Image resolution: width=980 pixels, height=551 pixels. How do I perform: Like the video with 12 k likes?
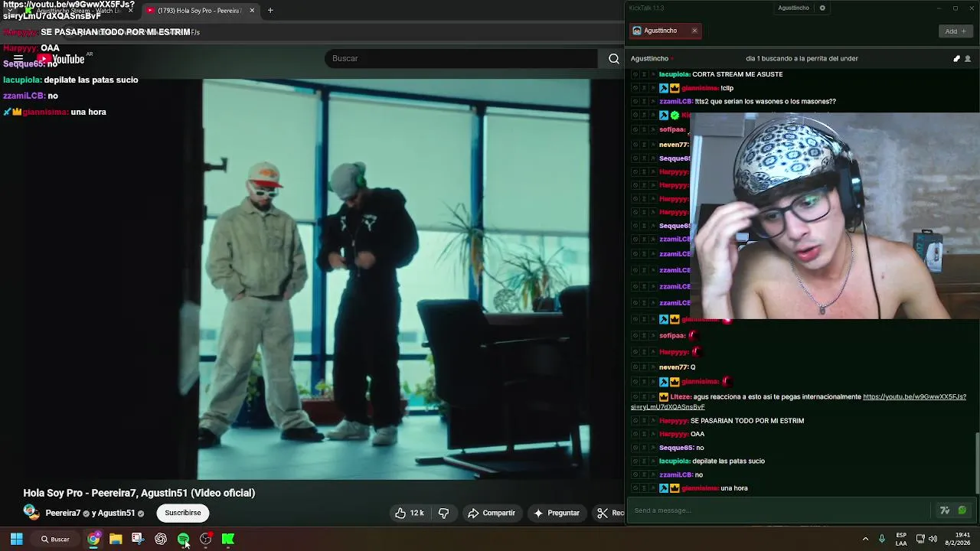pyautogui.click(x=410, y=513)
